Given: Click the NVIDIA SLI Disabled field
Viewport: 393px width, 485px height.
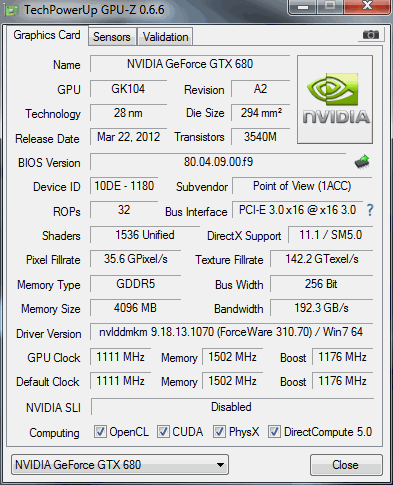Looking at the screenshot, I should click(x=232, y=407).
